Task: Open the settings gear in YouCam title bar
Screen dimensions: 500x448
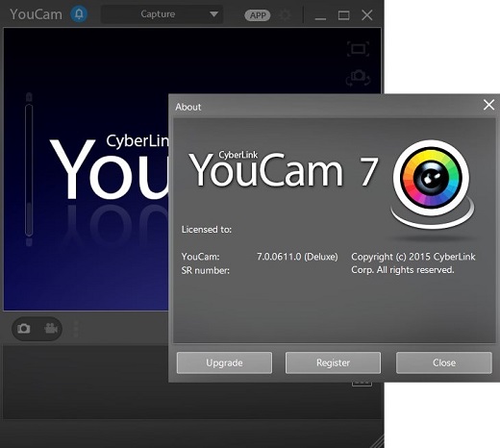Action: click(285, 14)
